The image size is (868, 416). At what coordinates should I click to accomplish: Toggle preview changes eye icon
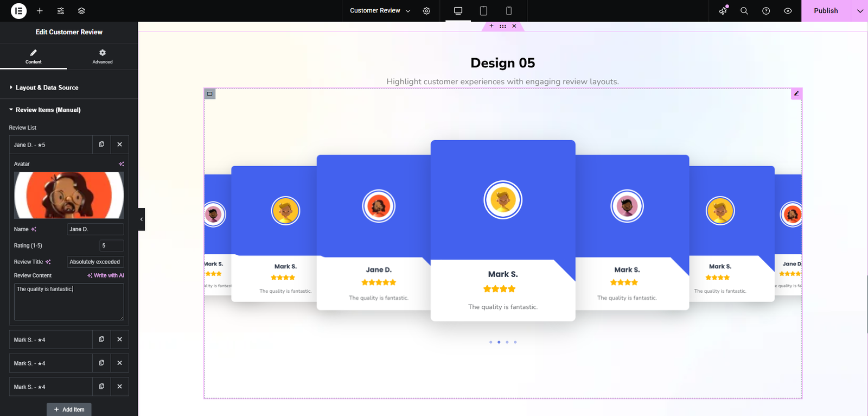(x=788, y=11)
